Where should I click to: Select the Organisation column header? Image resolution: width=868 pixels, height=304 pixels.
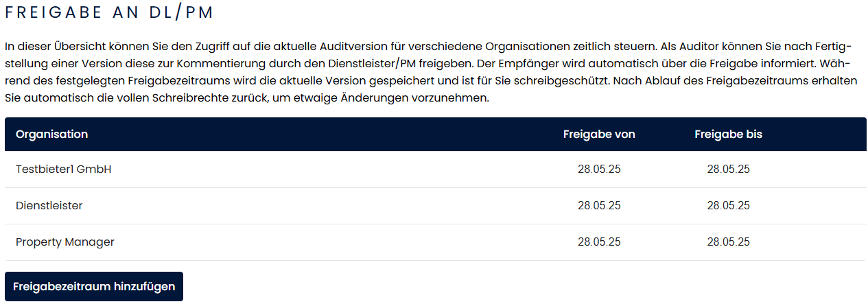pos(51,135)
